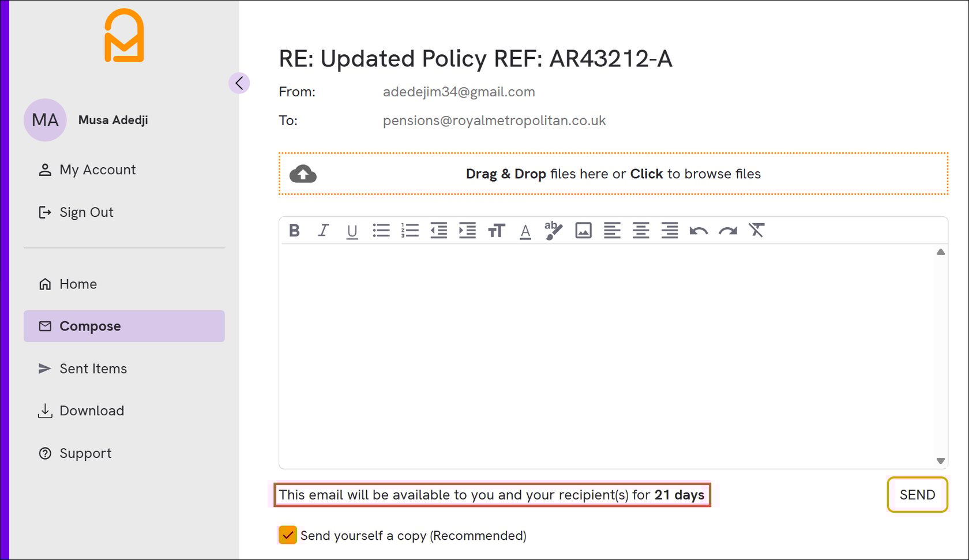Viewport: 969px width, 560px height.
Task: Toggle italic text formatting
Action: tap(323, 230)
